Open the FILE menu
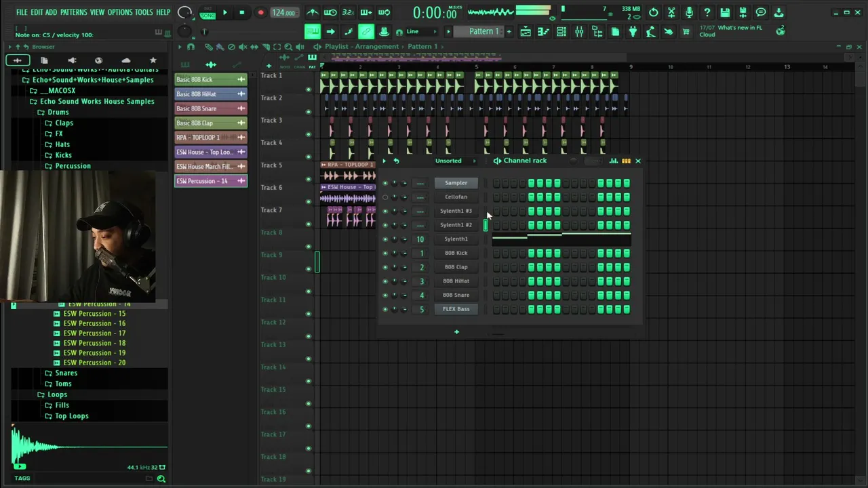 click(x=22, y=12)
